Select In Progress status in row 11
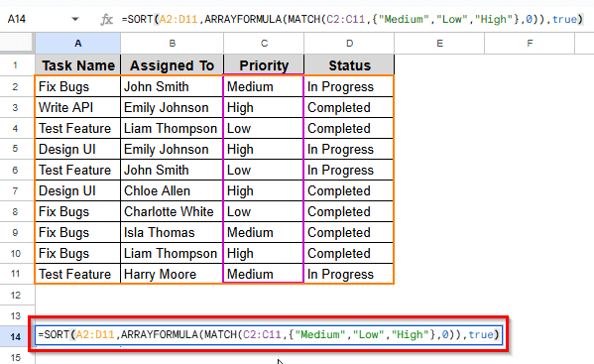This screenshot has width=594, height=364. click(x=349, y=274)
